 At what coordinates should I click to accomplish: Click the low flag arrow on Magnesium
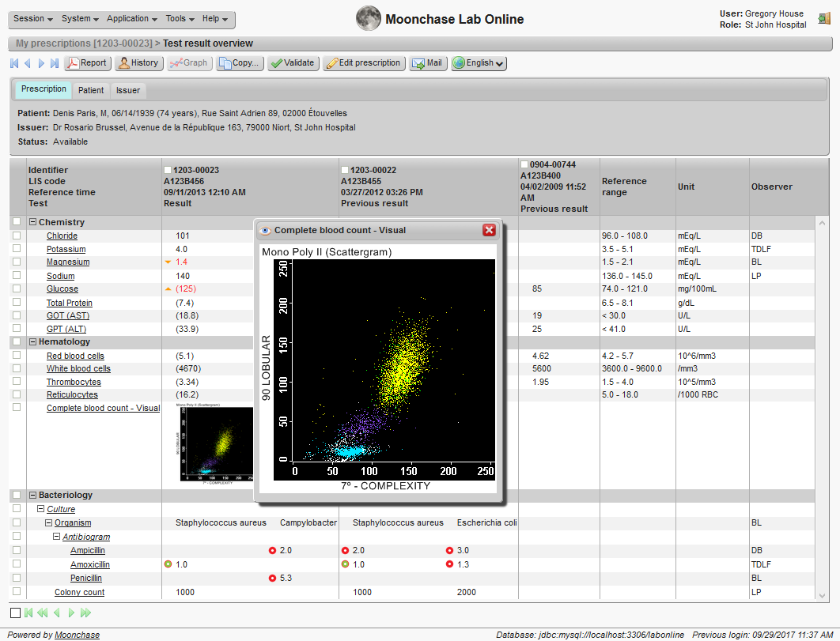[x=168, y=262]
